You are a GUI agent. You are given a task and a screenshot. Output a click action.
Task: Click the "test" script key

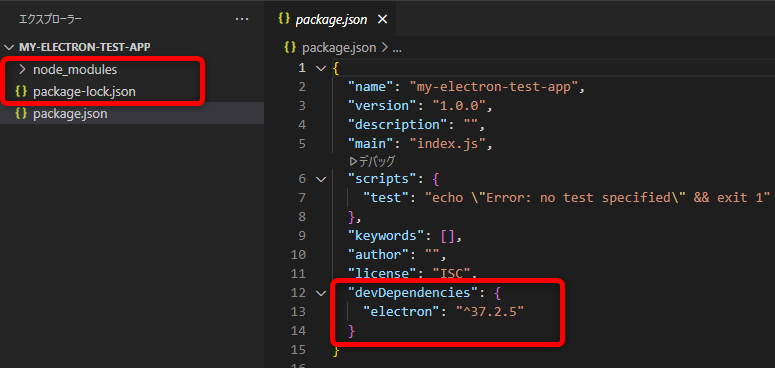click(x=386, y=198)
